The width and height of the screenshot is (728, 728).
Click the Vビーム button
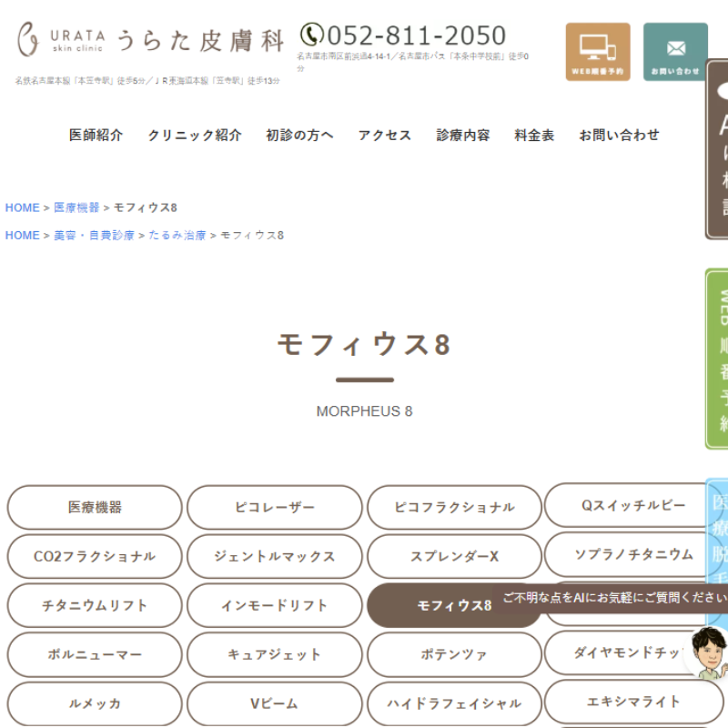click(275, 703)
